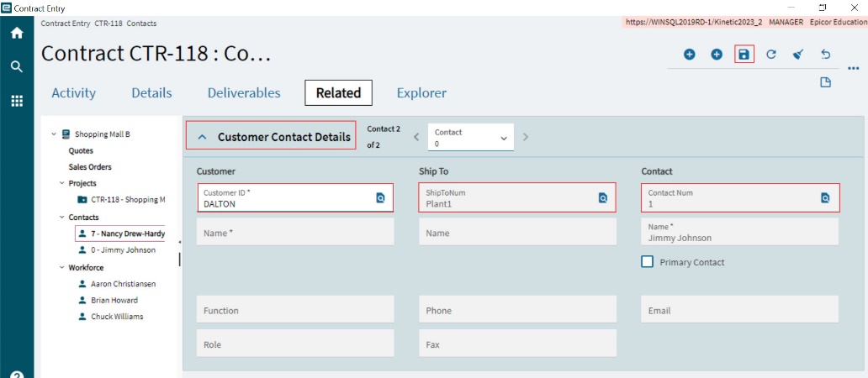The image size is (868, 378).
Task: Click the Role field
Action: [x=295, y=344]
